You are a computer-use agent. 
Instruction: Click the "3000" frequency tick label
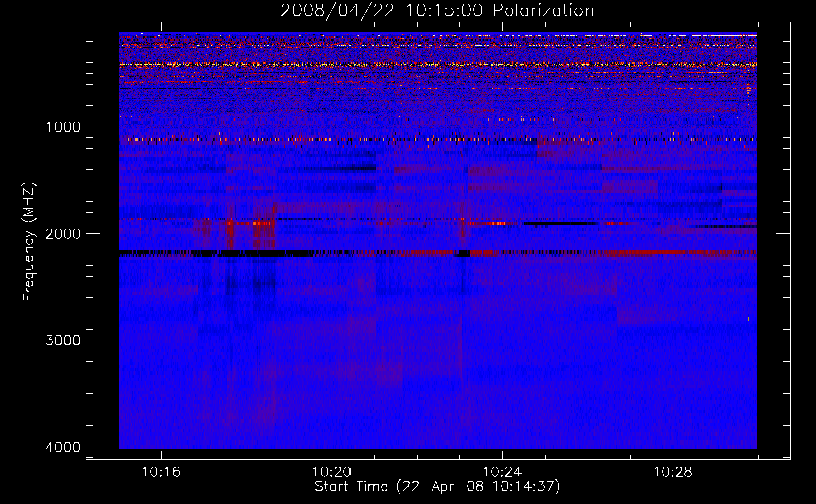(63, 340)
